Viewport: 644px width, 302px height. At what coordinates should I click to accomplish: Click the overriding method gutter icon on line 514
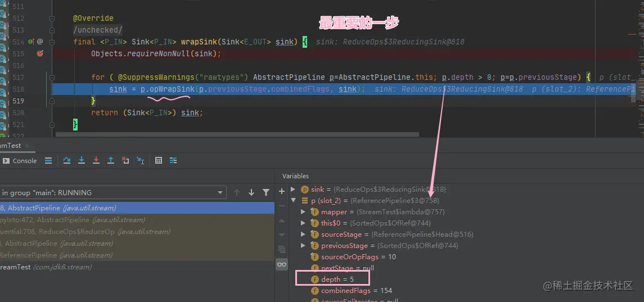(31, 42)
